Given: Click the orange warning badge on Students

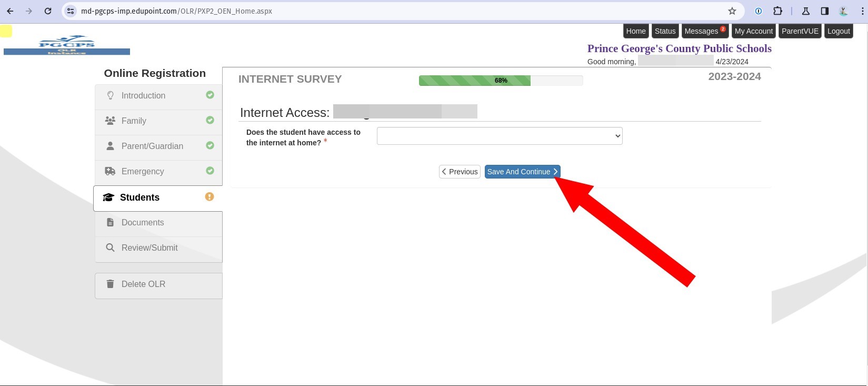Looking at the screenshot, I should 209,196.
